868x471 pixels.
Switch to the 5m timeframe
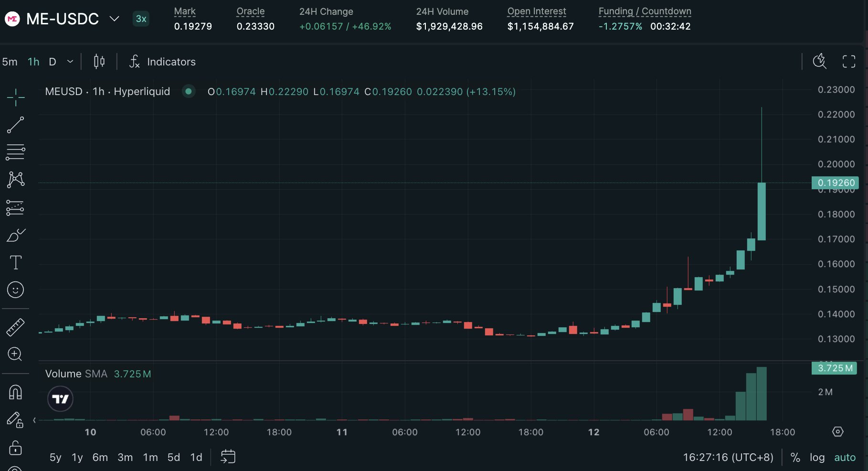[x=10, y=62]
